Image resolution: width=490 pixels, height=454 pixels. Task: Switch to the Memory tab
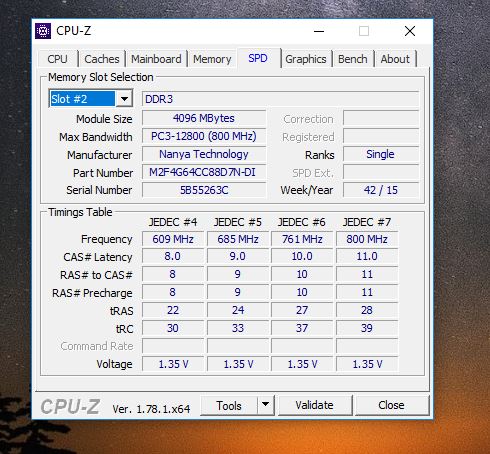[212, 59]
